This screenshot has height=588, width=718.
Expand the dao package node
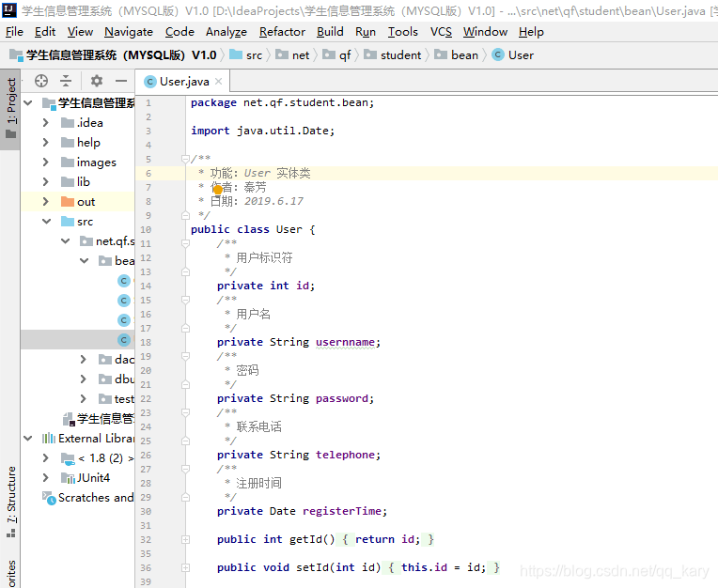[84, 359]
